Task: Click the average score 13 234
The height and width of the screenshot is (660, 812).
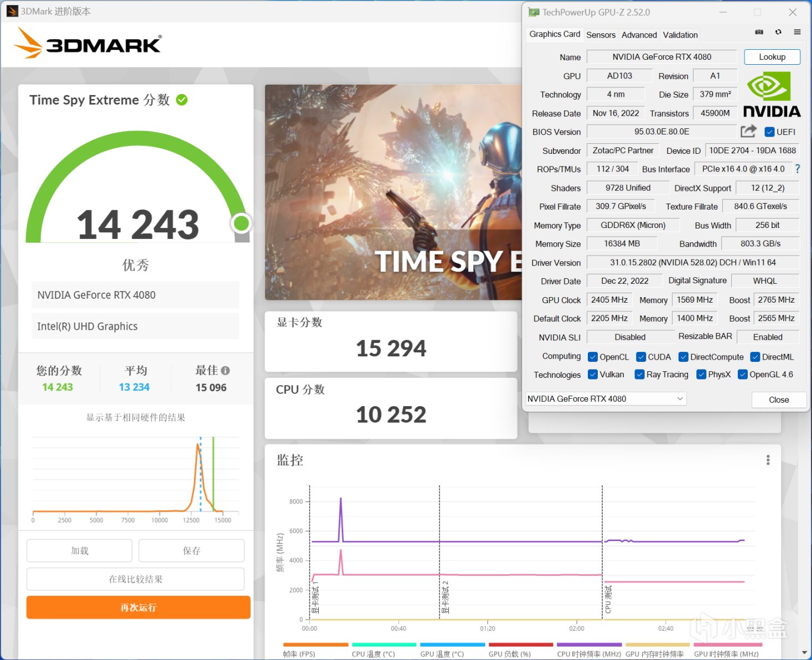Action: (135, 387)
